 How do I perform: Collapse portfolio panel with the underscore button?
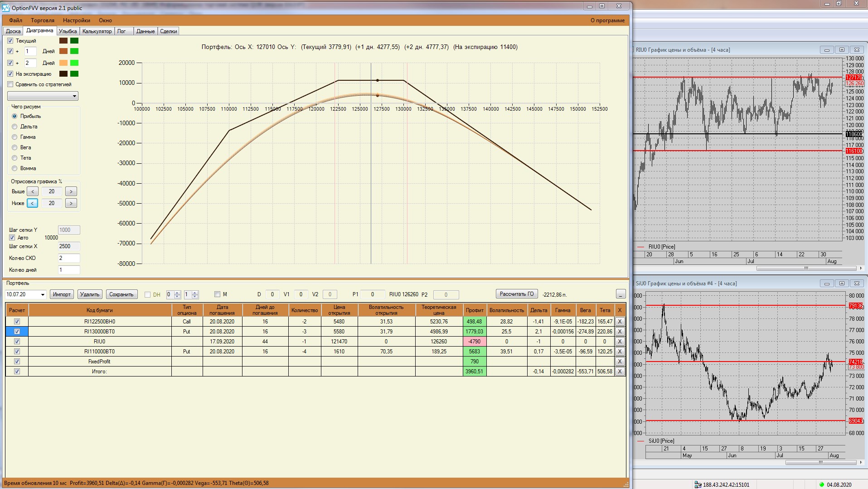(621, 294)
